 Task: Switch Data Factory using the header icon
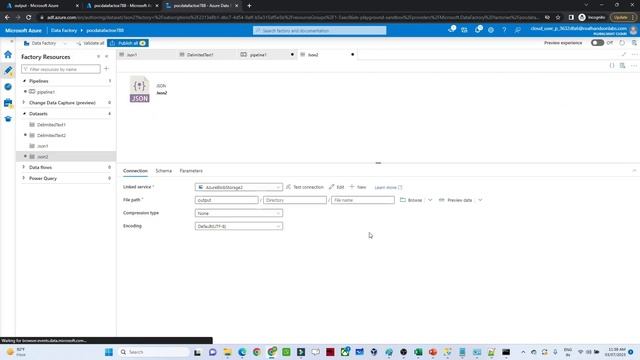pos(464,30)
